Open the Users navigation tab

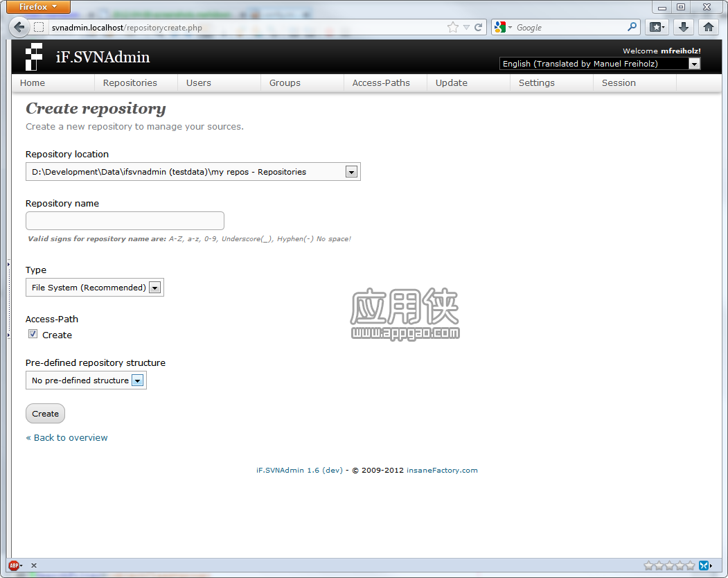coord(199,82)
